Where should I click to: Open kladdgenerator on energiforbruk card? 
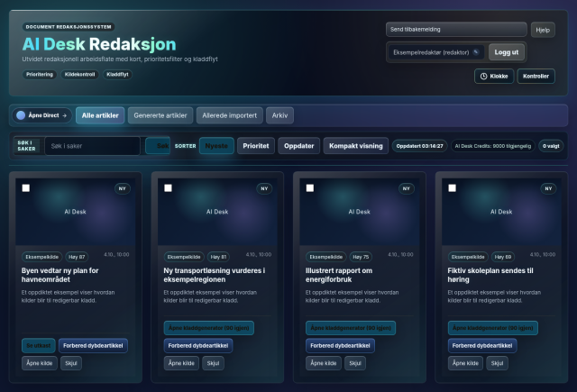coord(351,328)
